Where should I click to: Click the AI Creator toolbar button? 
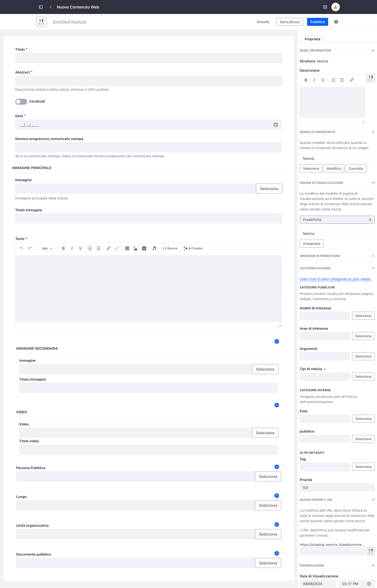[193, 248]
